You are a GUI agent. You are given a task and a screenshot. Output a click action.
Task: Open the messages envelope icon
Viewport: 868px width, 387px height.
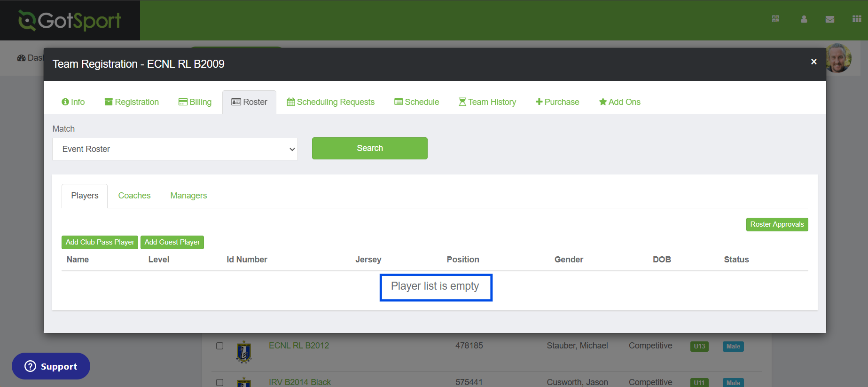[830, 19]
